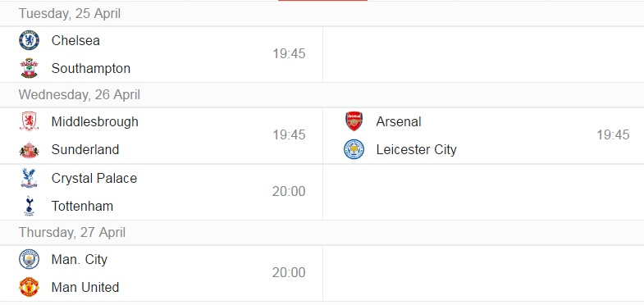644x305 pixels.
Task: Click the Chelsea club crest
Action: click(30, 40)
